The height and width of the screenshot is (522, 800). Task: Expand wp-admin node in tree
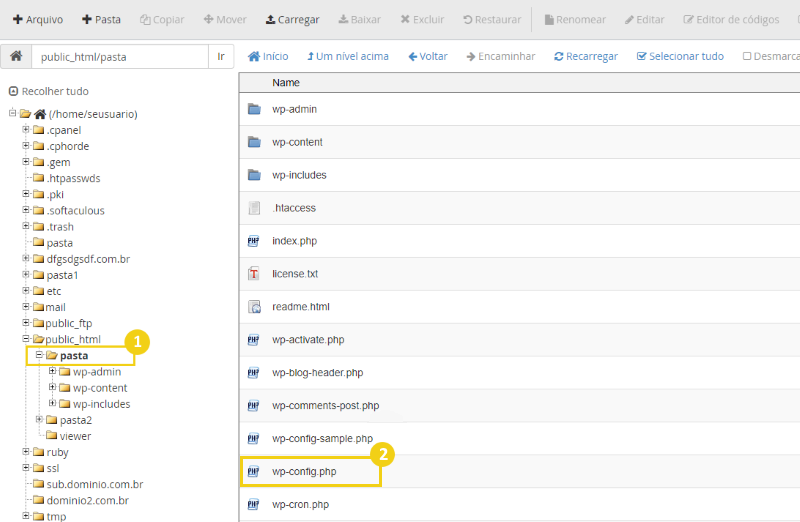tap(52, 371)
